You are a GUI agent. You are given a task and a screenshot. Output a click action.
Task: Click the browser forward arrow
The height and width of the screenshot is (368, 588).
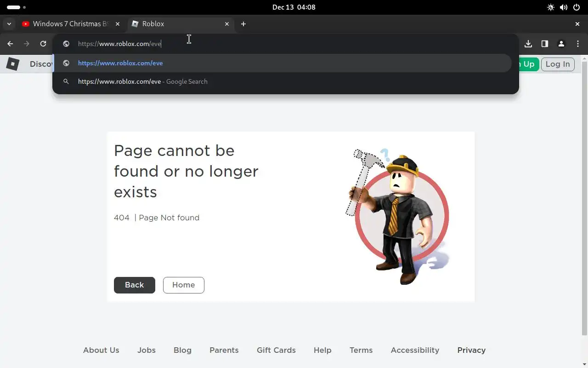point(27,44)
